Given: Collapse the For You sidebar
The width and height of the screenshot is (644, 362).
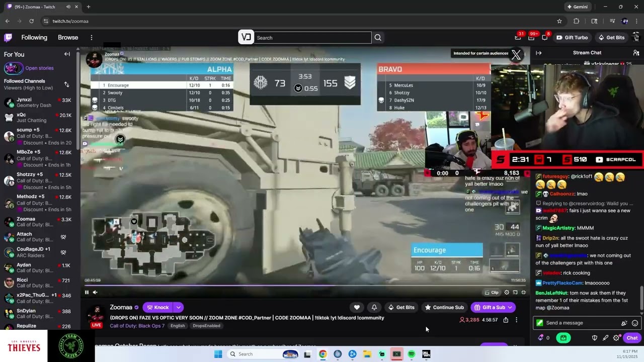Looking at the screenshot, I should pos(67,54).
